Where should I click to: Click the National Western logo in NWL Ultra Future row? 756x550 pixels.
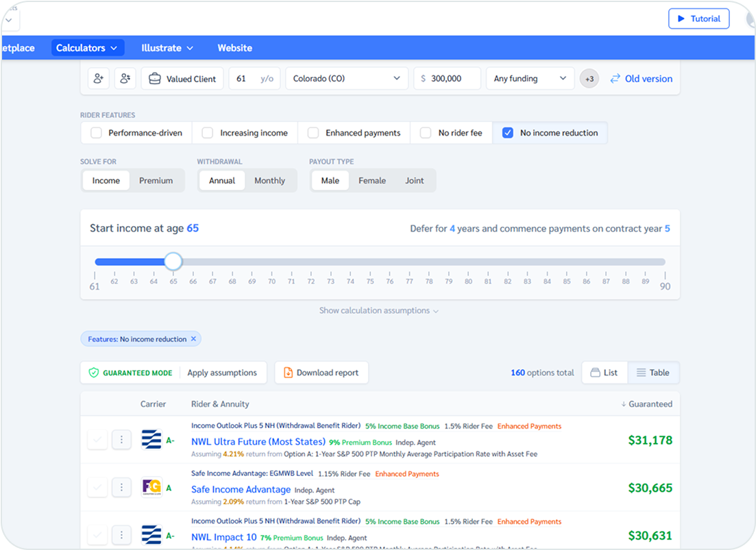tap(151, 440)
